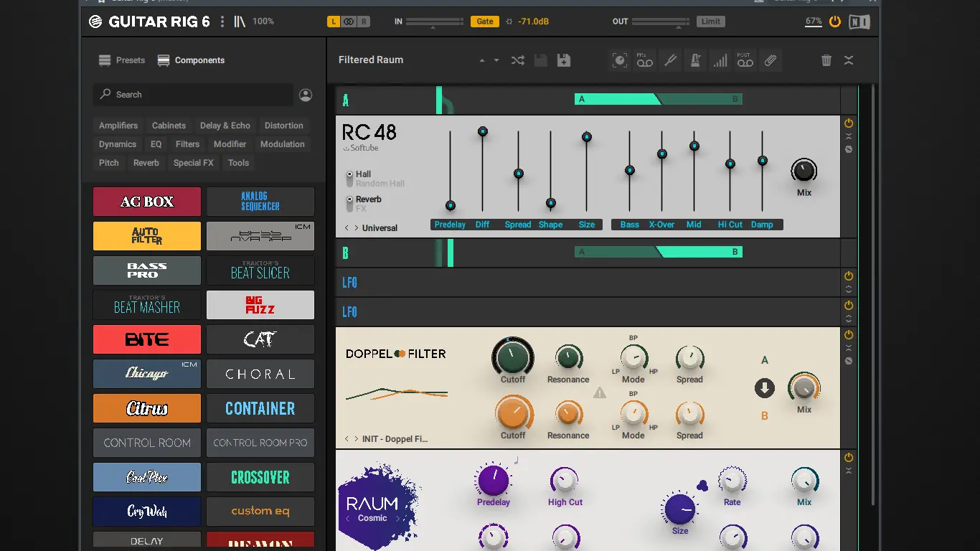Click the Guitar Rig 6 logo
Image resolution: width=980 pixels, height=551 pixels.
149,22
